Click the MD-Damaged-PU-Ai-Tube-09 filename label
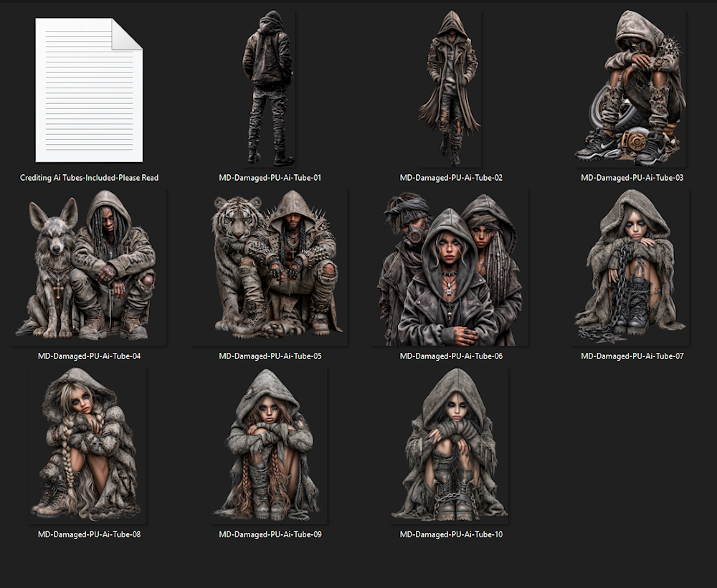The height and width of the screenshot is (588, 717). [270, 534]
